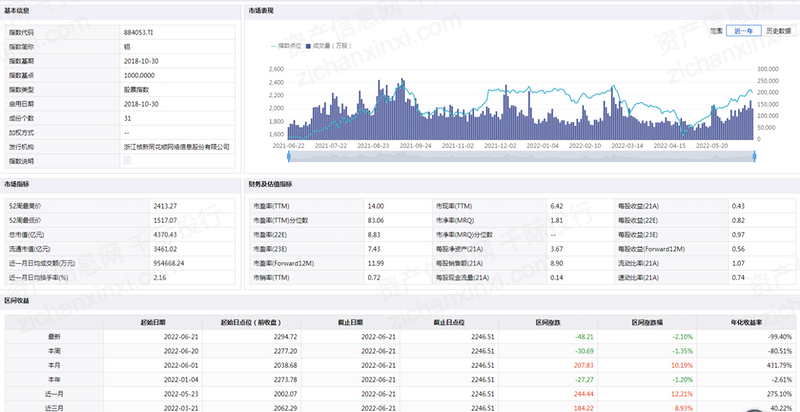
Task: Click the index code value 884053.TI
Action: coord(139,32)
